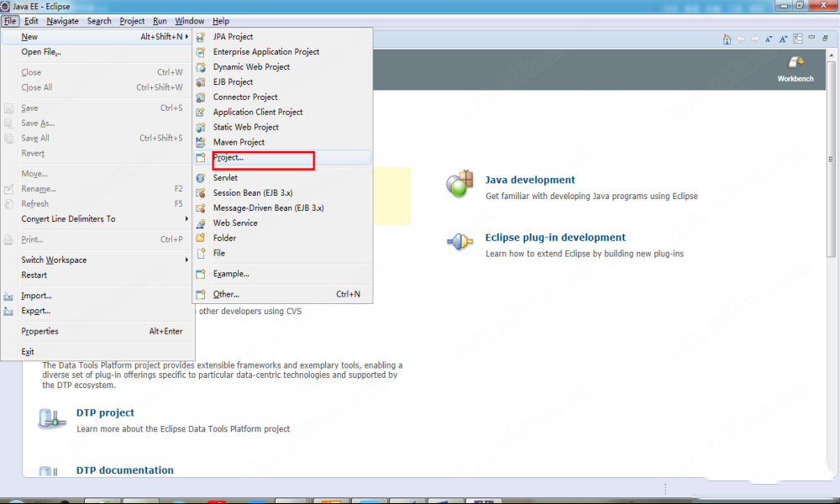The image size is (840, 504).
Task: Select Project... from the New submenu
Action: click(x=228, y=158)
